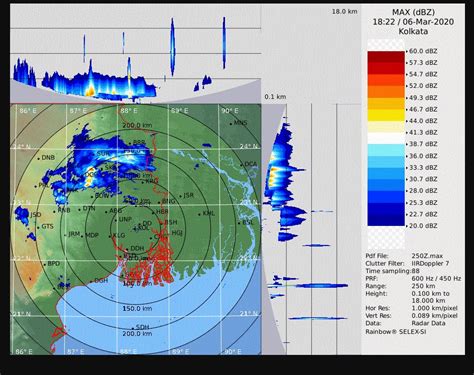
Task: Click the MNS station marker on map
Action: (x=231, y=124)
